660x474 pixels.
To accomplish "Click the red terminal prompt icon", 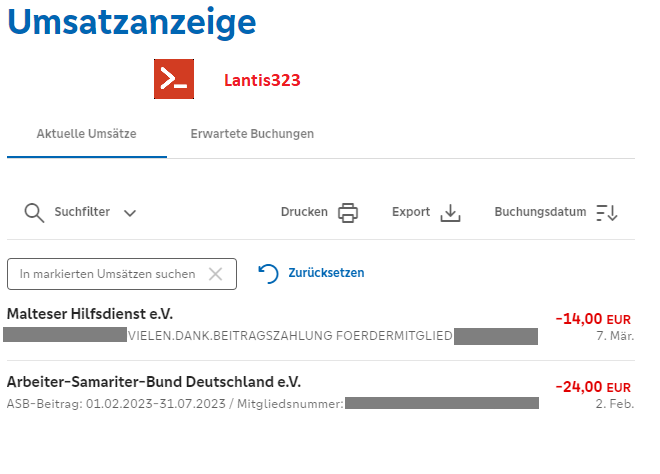I will click(173, 80).
